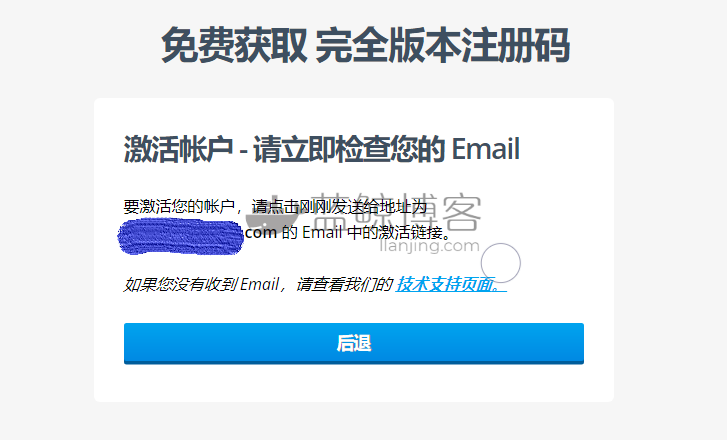This screenshot has width=727, height=440.
Task: Click the word Email in the card heading
Action: point(485,149)
